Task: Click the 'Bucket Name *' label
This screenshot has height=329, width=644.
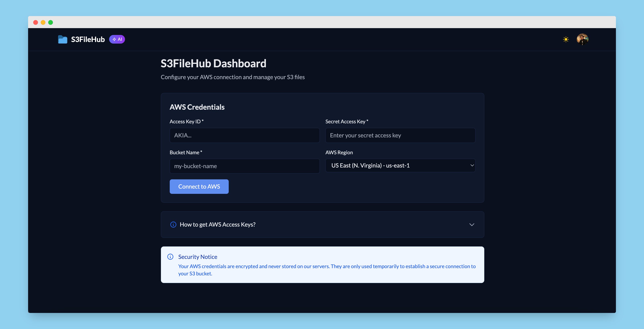Action: point(186,152)
